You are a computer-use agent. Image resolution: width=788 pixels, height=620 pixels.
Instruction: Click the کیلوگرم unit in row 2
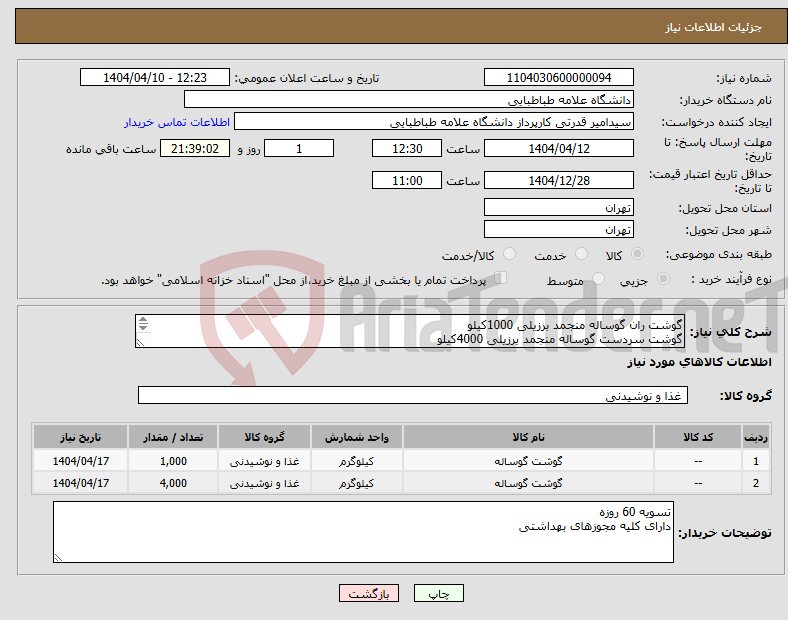pos(356,483)
